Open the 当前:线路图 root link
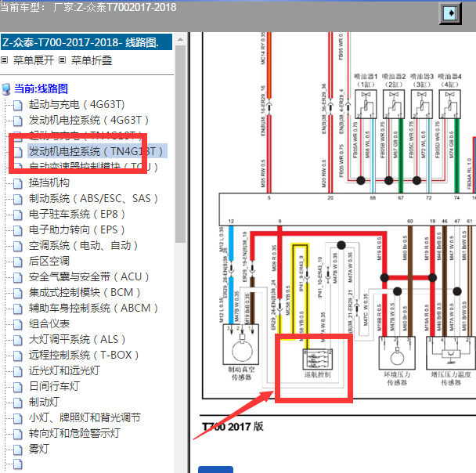Screen dimensions: 476x473 (x=41, y=88)
